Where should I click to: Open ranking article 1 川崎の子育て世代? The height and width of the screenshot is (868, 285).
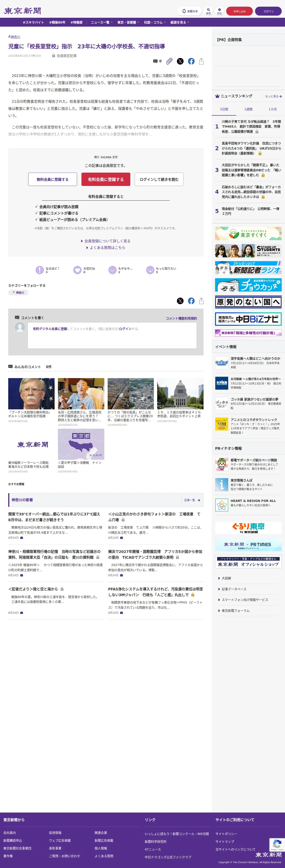click(248, 126)
